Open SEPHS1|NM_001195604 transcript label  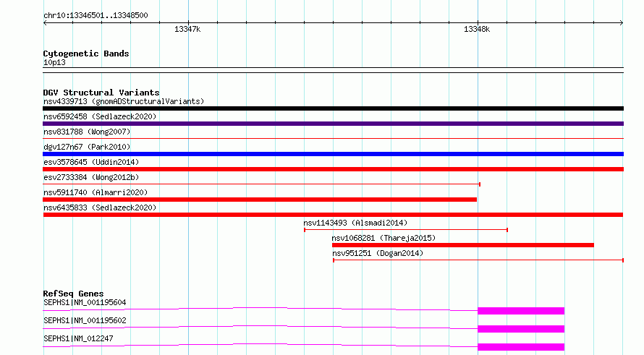(x=85, y=302)
